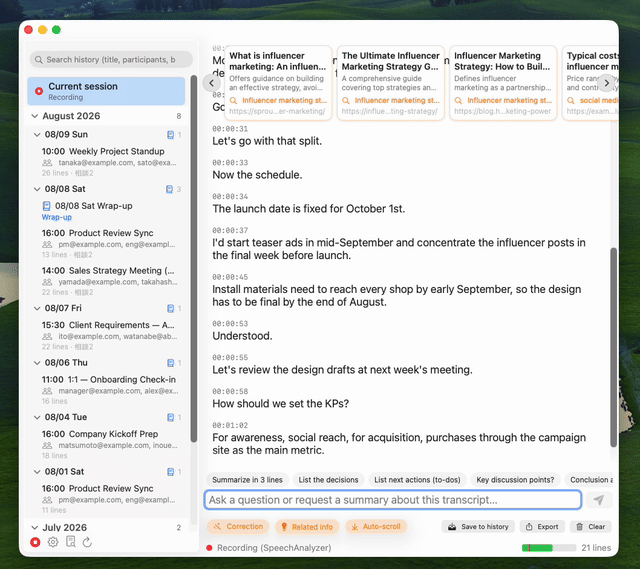This screenshot has width=640, height=569.
Task: Open the 11:00 1:1 Onboarding Check-in session
Action: click(109, 390)
